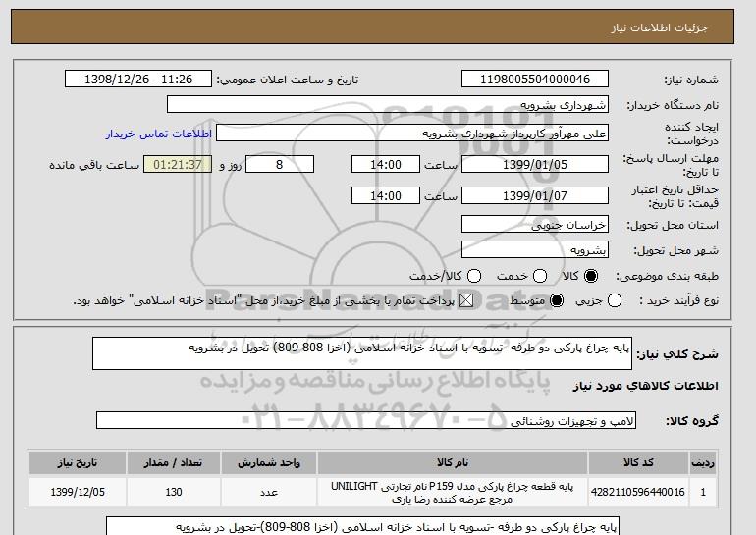The width and height of the screenshot is (756, 535).
Task: Click the request creator field علی مهرآور
Action: coord(412,134)
